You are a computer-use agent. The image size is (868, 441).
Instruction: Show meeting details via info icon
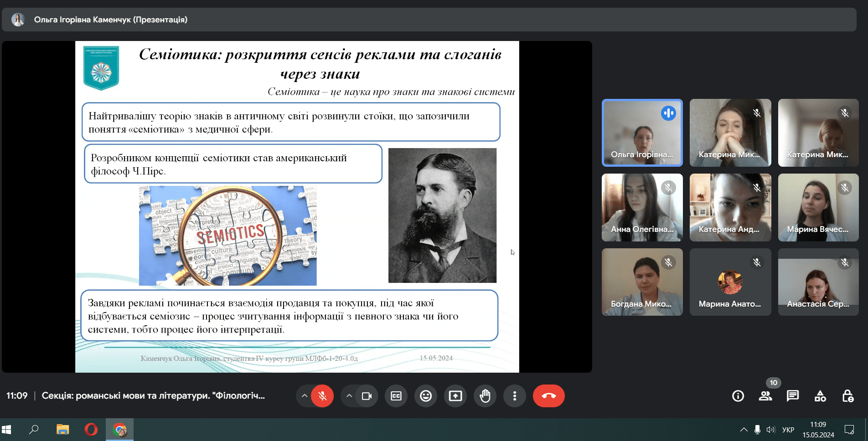[x=738, y=396]
